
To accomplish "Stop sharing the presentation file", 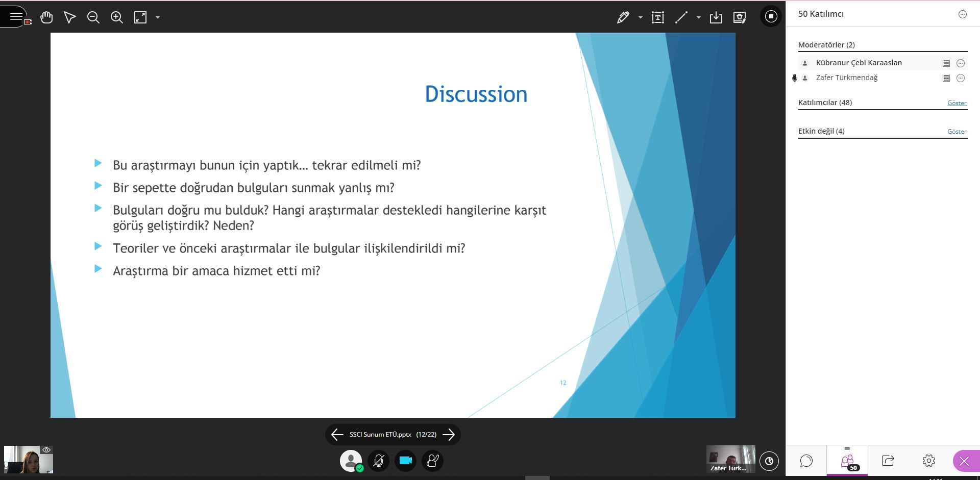I will pyautogui.click(x=771, y=17).
